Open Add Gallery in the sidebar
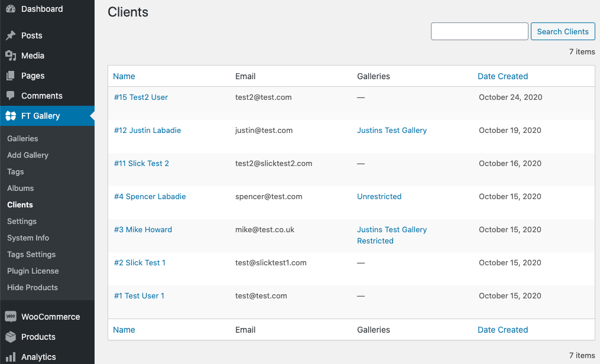This screenshot has width=600, height=364. [x=28, y=155]
